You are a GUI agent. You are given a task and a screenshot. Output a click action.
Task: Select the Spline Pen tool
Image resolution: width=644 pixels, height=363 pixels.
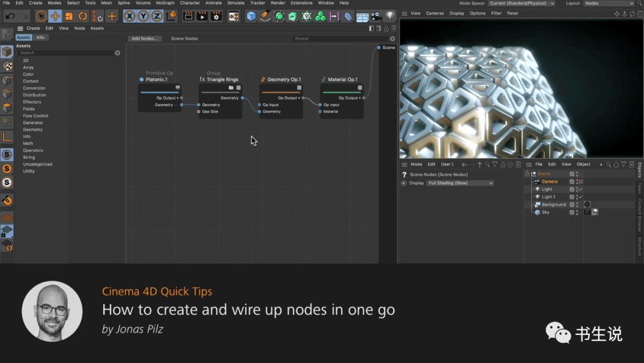[x=265, y=17]
